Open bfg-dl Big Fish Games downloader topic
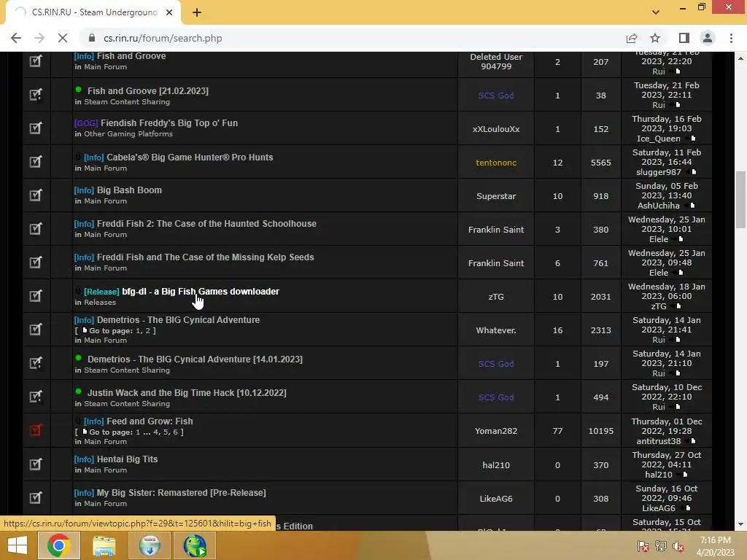This screenshot has height=560, width=747. pyautogui.click(x=201, y=292)
